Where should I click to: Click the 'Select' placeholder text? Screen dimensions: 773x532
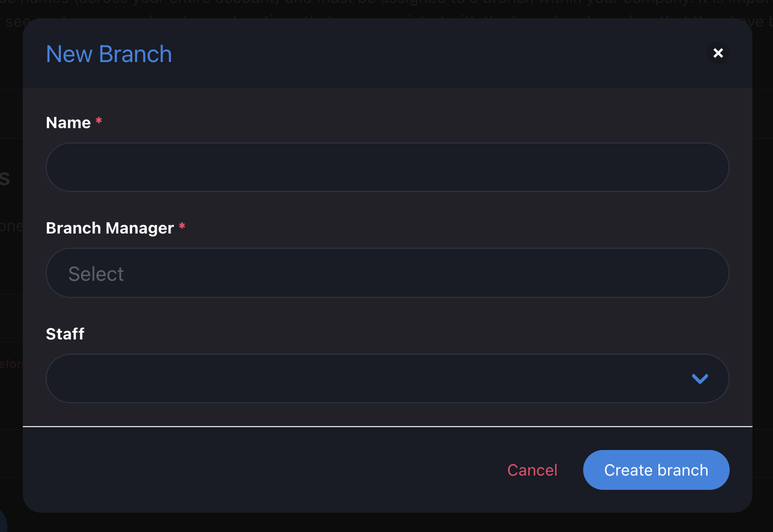click(96, 274)
